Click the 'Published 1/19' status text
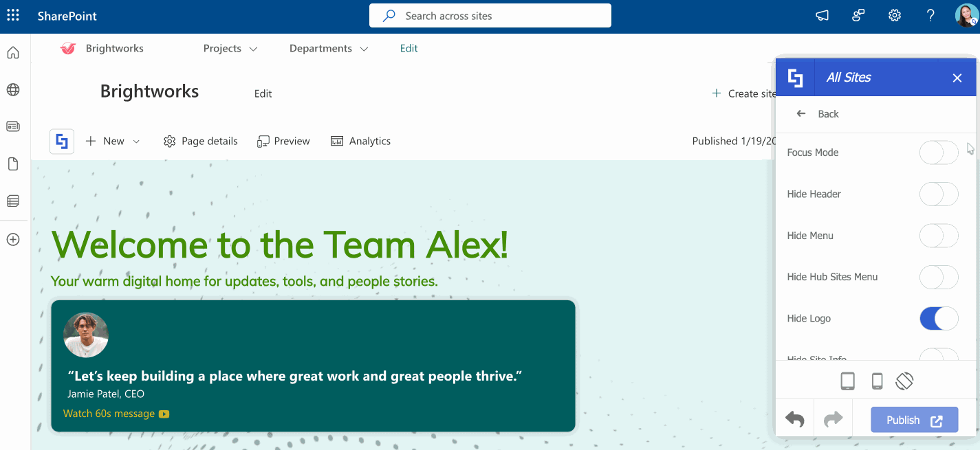The height and width of the screenshot is (450, 980). tap(732, 142)
